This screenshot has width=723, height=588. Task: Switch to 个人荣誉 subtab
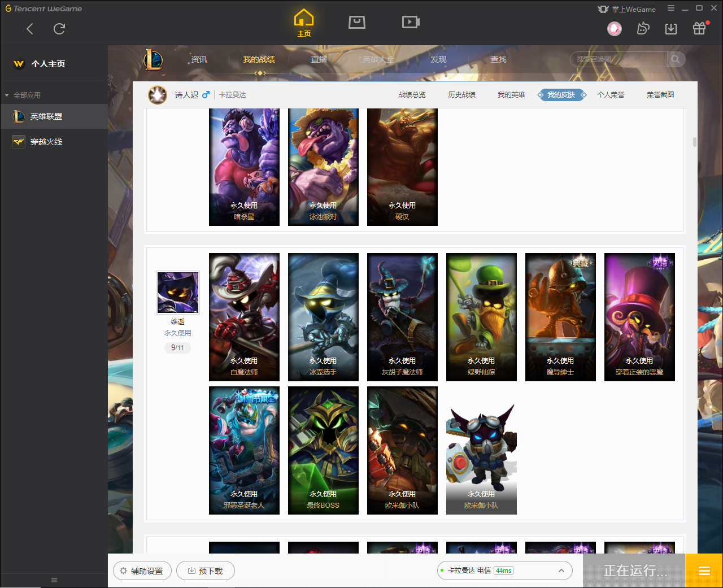(x=611, y=95)
